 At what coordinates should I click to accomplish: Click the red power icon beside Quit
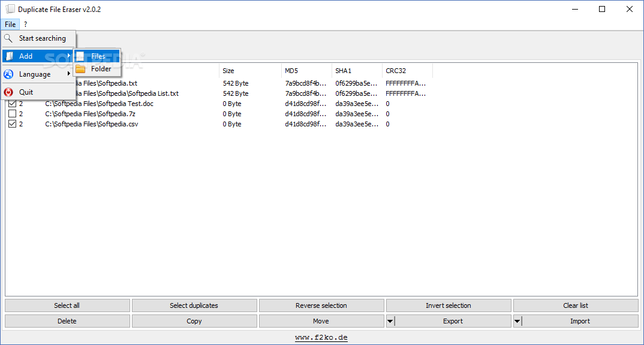(8, 92)
